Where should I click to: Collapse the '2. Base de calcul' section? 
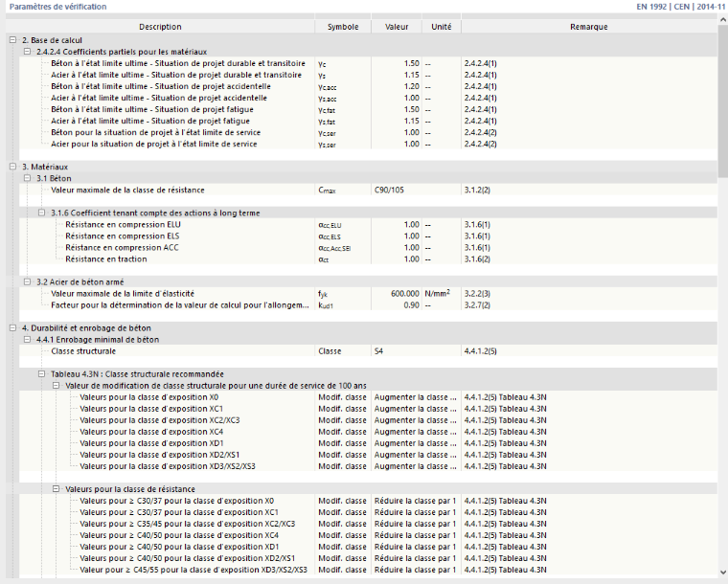(x=13, y=40)
